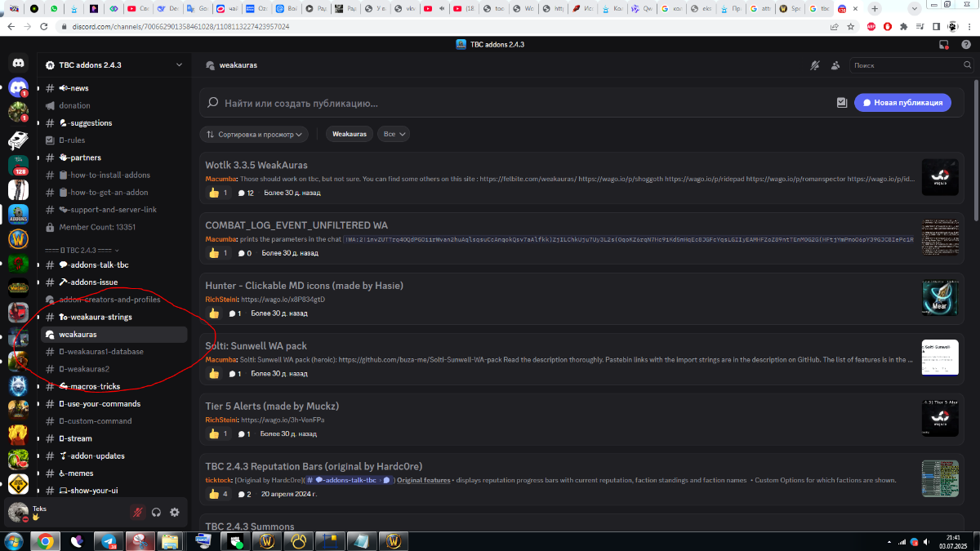This screenshot has height=551, width=980.
Task: Open forum post guidelines icon
Action: tap(842, 103)
